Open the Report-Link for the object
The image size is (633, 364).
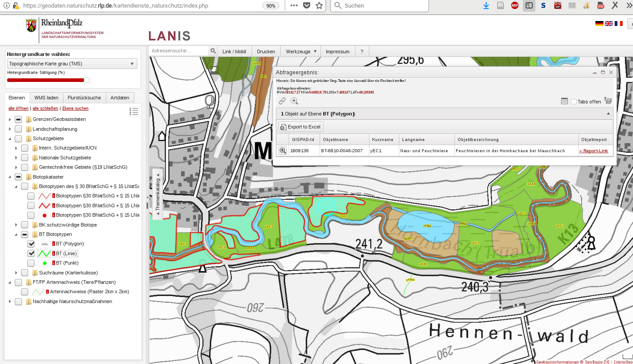pos(593,151)
